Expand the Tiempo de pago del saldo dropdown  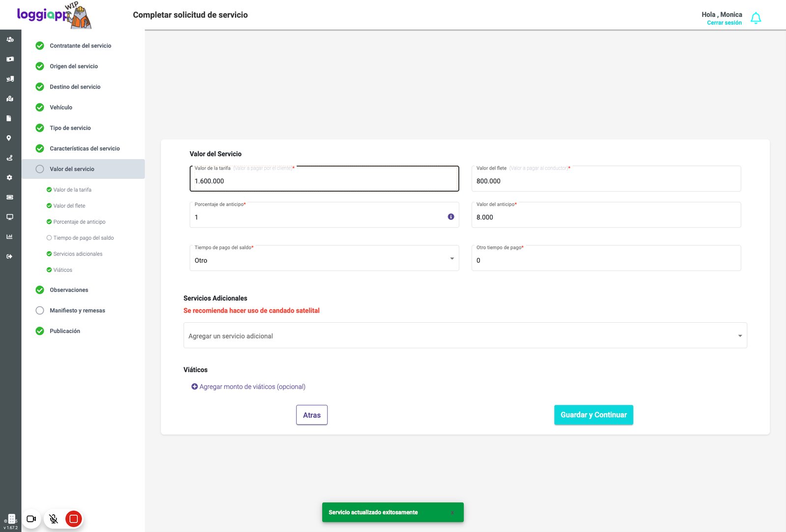pyautogui.click(x=324, y=258)
